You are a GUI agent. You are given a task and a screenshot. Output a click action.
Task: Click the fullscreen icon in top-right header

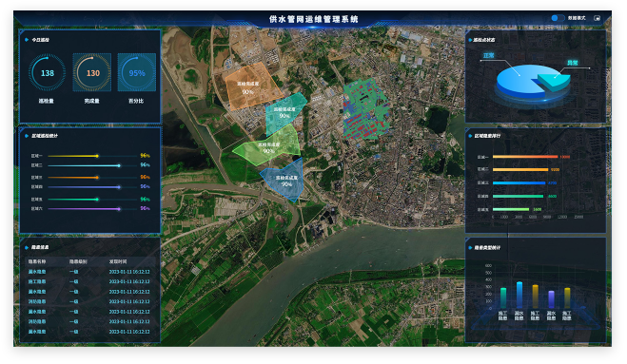click(x=597, y=18)
